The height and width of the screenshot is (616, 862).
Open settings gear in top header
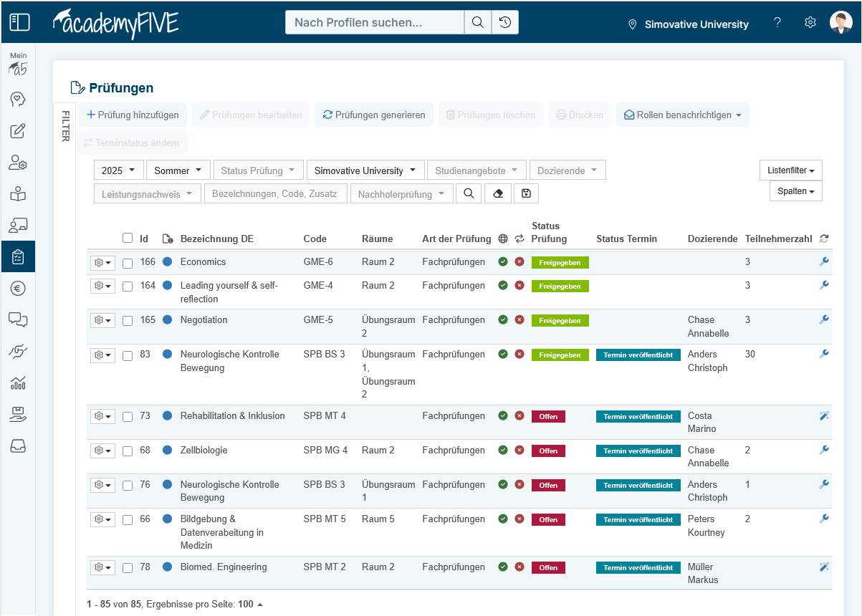click(810, 23)
